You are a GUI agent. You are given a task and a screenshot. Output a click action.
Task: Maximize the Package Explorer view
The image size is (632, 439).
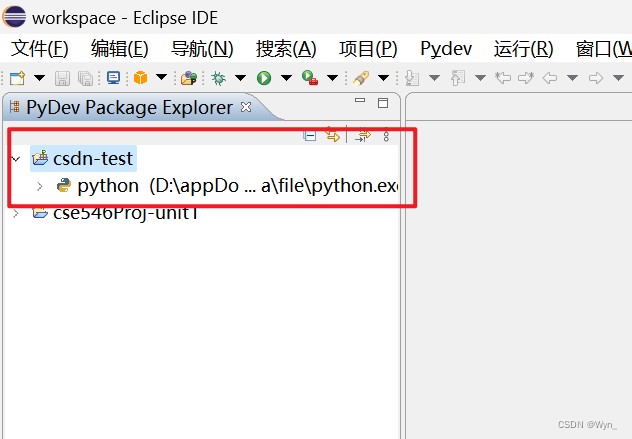click(x=383, y=103)
